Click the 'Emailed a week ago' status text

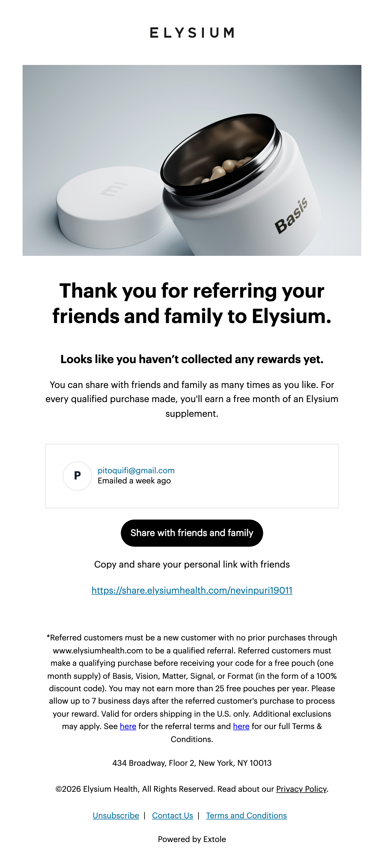[x=134, y=481]
